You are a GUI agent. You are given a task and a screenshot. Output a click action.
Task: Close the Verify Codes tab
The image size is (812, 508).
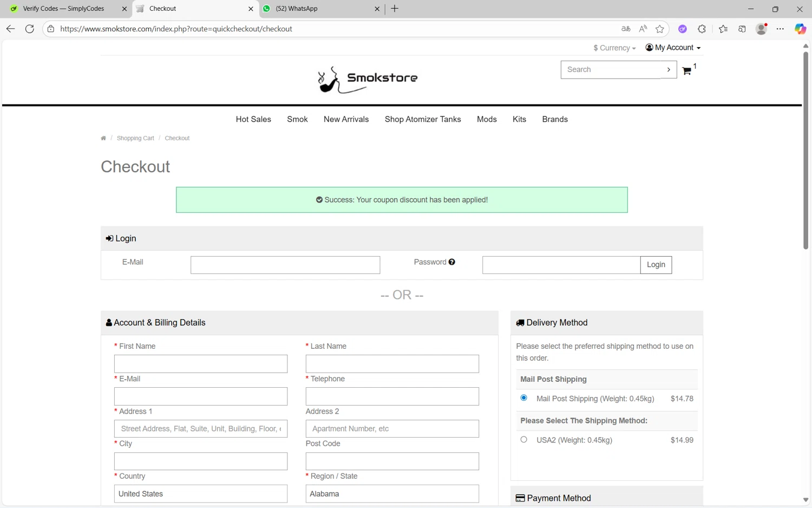pos(124,9)
